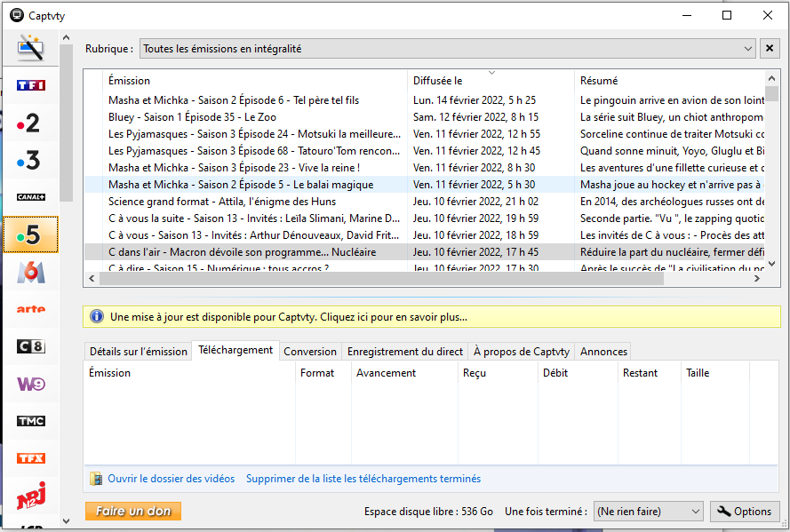Switch to the Conversion tab
The width and height of the screenshot is (790, 532).
[310, 352]
